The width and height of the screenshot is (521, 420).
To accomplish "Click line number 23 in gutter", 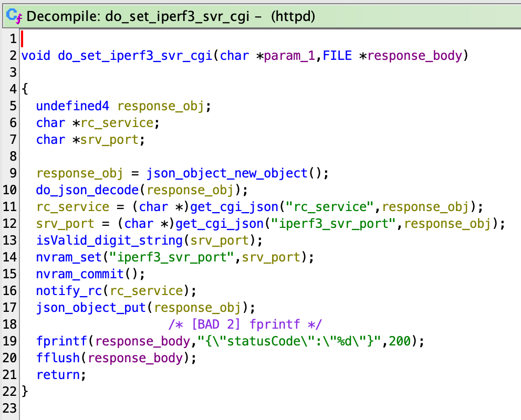I will pyautogui.click(x=9, y=408).
